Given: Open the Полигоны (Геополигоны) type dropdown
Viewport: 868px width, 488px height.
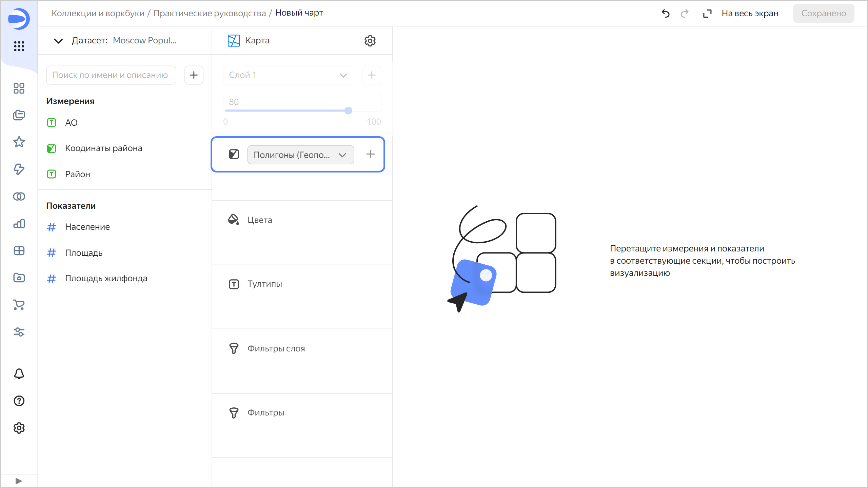Looking at the screenshot, I should (x=300, y=155).
